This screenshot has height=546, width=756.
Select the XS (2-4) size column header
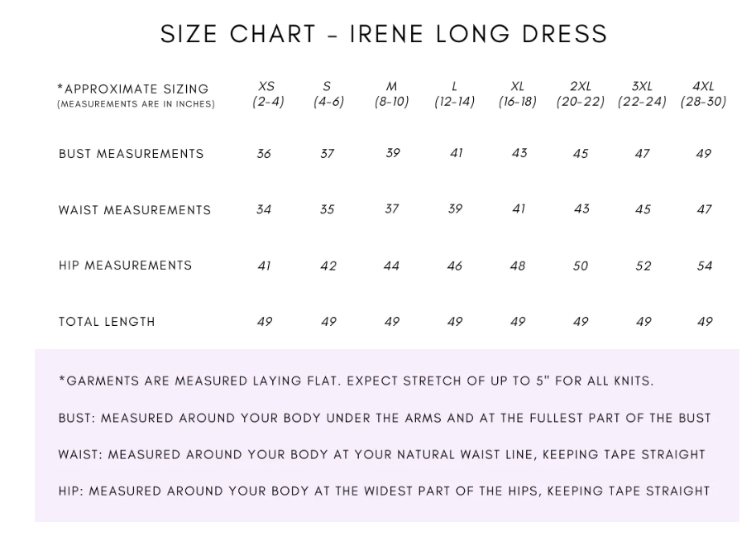coord(267,94)
